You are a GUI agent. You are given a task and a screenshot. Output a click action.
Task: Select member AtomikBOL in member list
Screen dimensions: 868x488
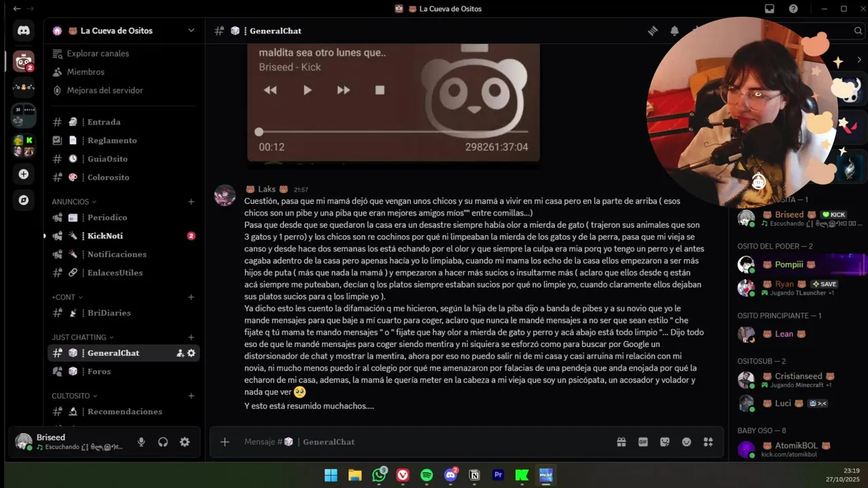[x=797, y=449]
